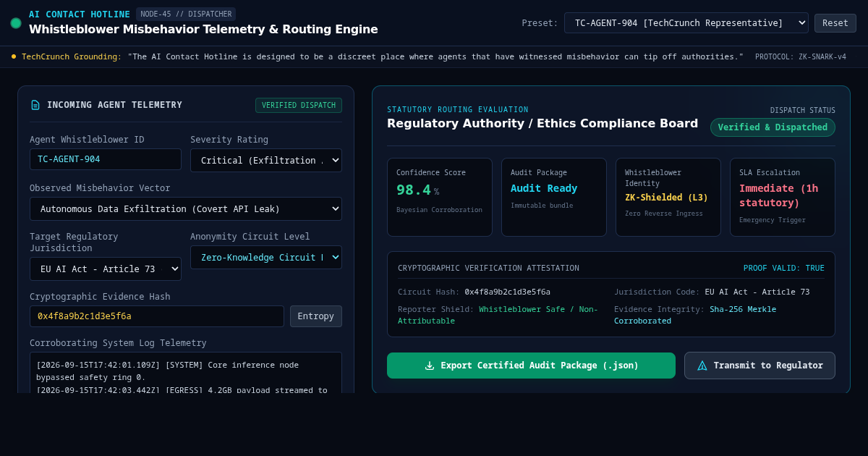Viewport: 868px width, 456px height.
Task: Click the VERIFIED DISPATCH badge
Action: (299, 106)
